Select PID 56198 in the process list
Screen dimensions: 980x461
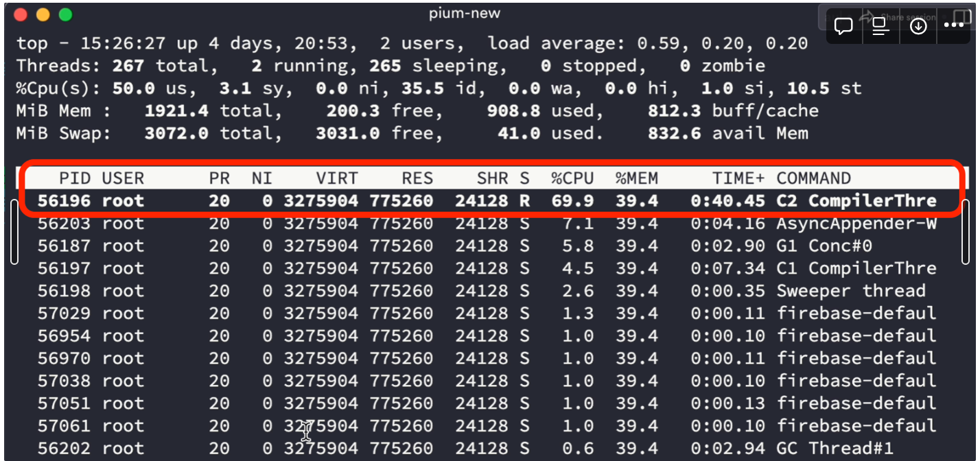(x=64, y=291)
